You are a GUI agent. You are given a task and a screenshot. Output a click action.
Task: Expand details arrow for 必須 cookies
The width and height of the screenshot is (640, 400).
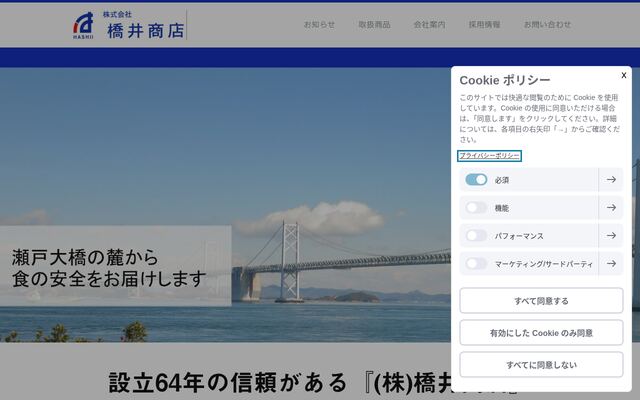(611, 180)
